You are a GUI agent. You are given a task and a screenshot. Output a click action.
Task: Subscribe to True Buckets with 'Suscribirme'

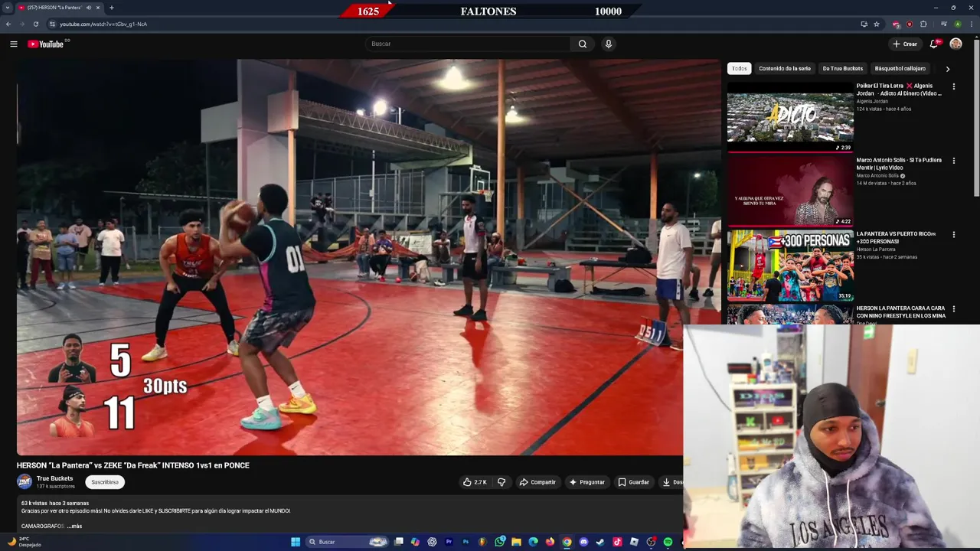click(x=105, y=482)
